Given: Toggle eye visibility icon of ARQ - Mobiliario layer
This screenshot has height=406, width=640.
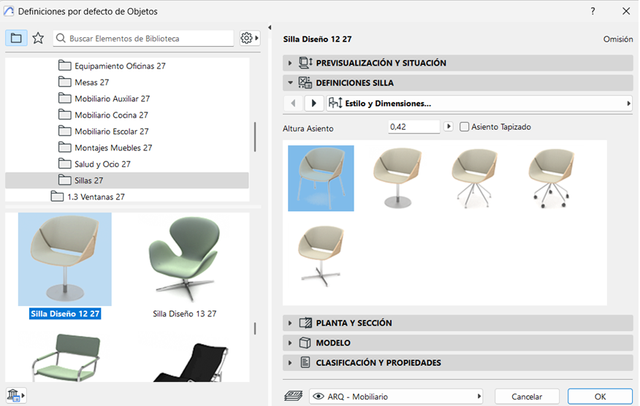Looking at the screenshot, I should 318,396.
